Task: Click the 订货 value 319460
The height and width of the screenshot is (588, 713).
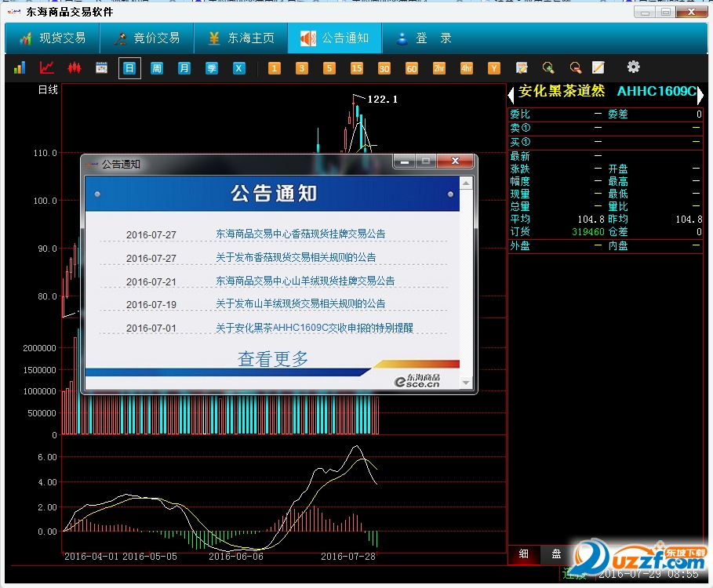Action: click(588, 232)
